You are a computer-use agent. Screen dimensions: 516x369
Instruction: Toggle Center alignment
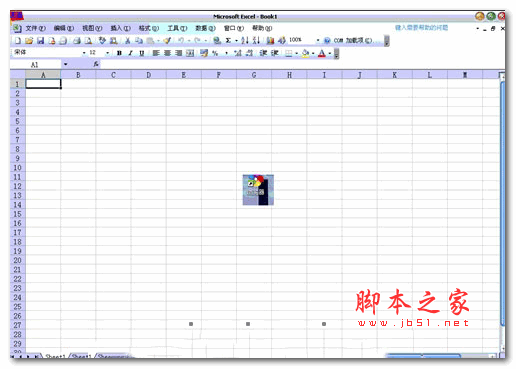click(167, 53)
